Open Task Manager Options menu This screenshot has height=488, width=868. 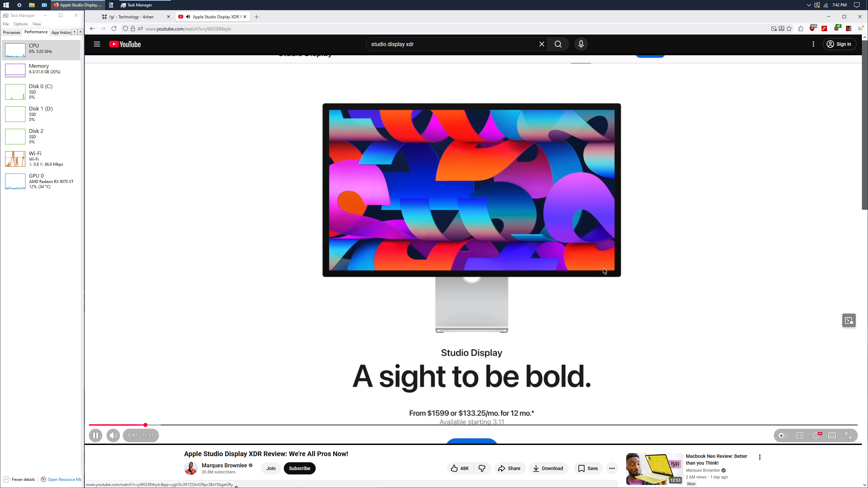pos(21,24)
